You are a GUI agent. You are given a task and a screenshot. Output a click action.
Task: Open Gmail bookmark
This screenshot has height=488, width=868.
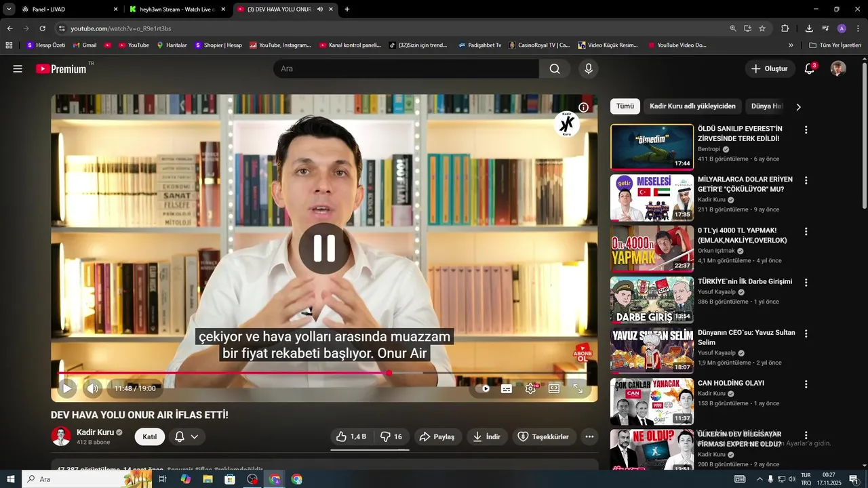(84, 45)
